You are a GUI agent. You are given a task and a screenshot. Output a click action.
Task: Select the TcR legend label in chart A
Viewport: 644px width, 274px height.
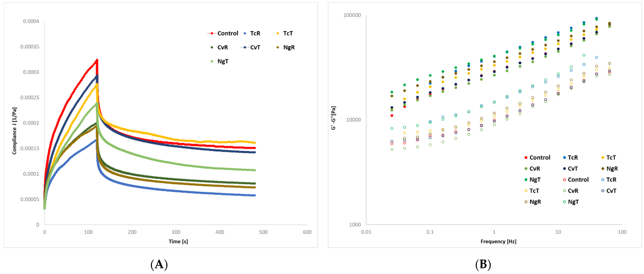[255, 33]
